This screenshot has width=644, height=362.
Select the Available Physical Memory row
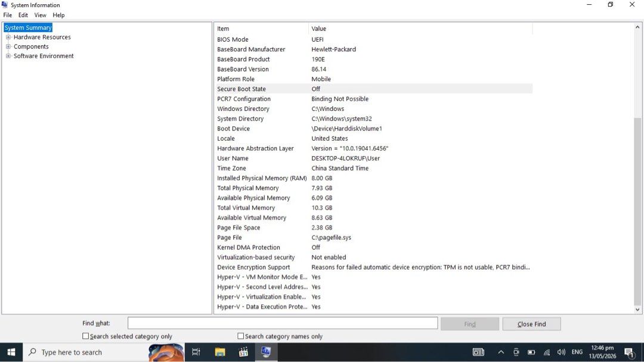(x=374, y=197)
